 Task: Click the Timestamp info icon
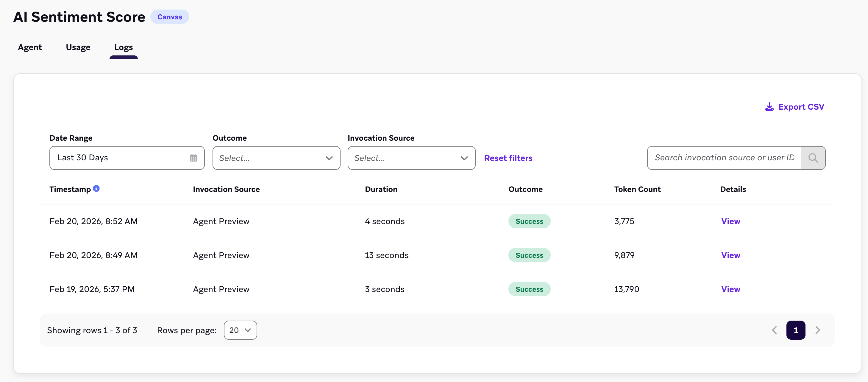96,189
